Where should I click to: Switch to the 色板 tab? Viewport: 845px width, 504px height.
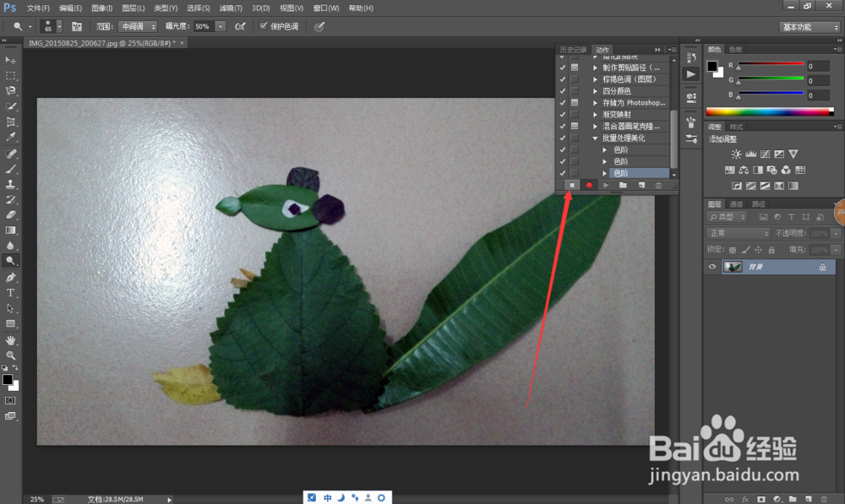[x=736, y=50]
